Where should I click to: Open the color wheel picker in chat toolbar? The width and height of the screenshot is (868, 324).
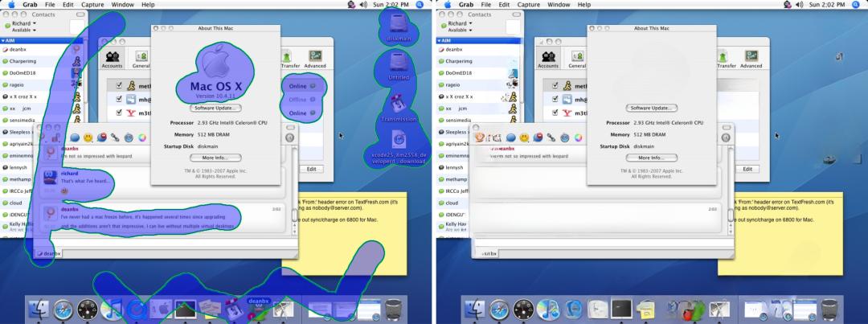pos(142,137)
